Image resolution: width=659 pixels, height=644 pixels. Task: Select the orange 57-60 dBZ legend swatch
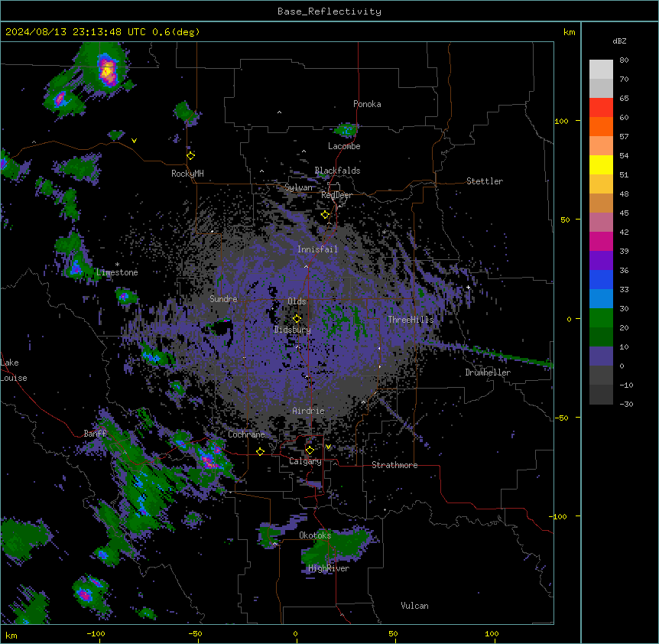pyautogui.click(x=601, y=126)
